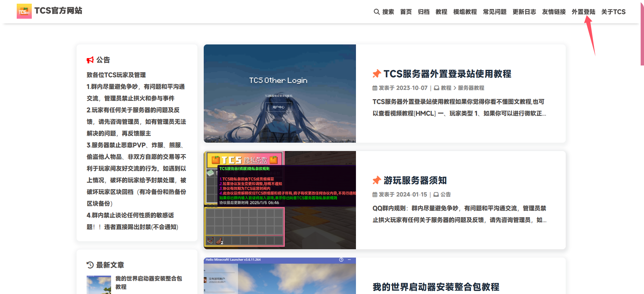Click the pink page scrollbar
This screenshot has width=644, height=294.
642,33
